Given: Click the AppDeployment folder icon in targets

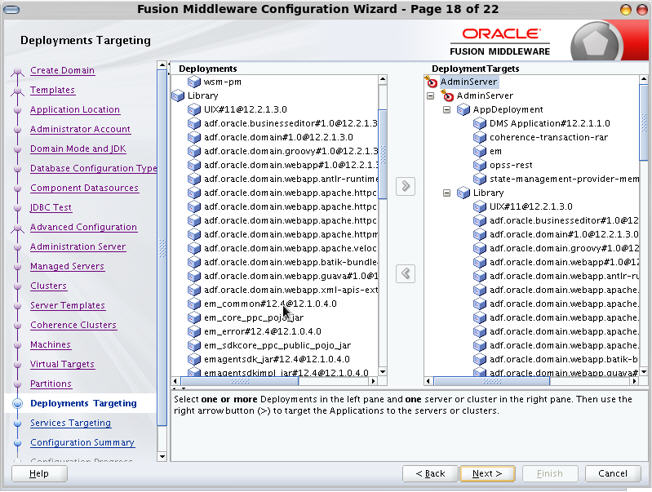Looking at the screenshot, I should point(463,110).
